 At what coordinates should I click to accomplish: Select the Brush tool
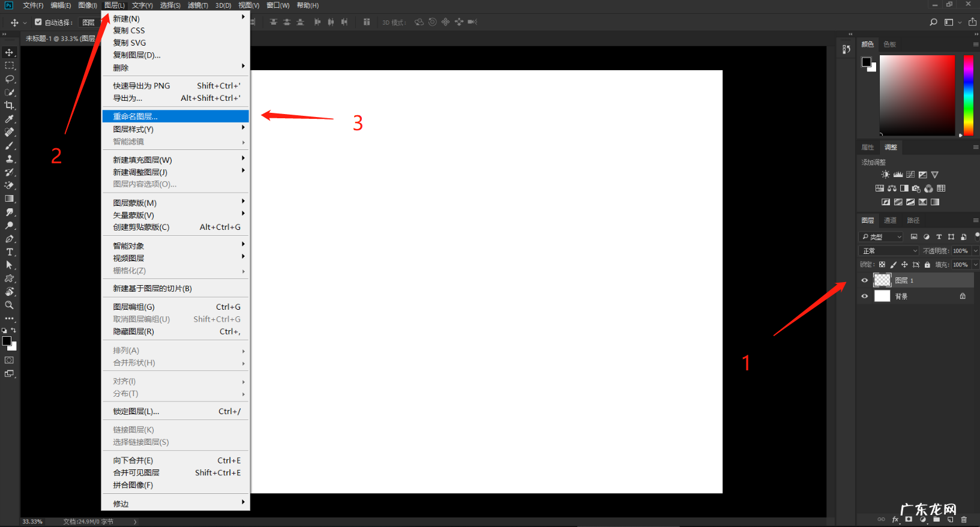[x=9, y=145]
